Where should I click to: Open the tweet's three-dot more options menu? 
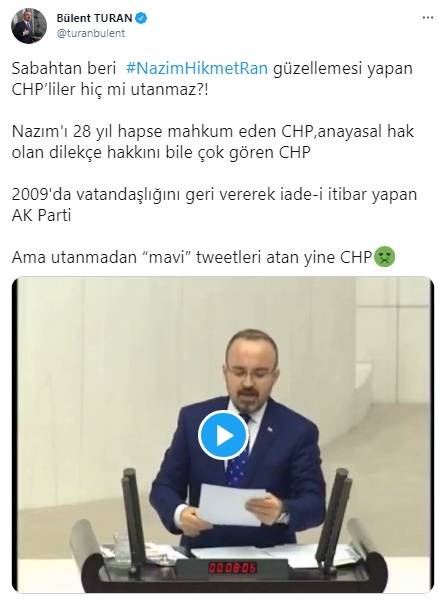428,18
